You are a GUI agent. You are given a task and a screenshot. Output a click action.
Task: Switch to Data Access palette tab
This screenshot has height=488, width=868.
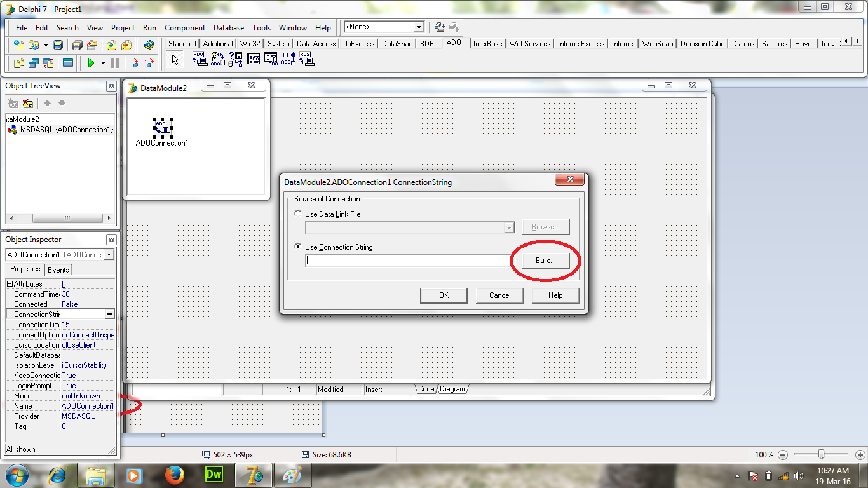[316, 44]
